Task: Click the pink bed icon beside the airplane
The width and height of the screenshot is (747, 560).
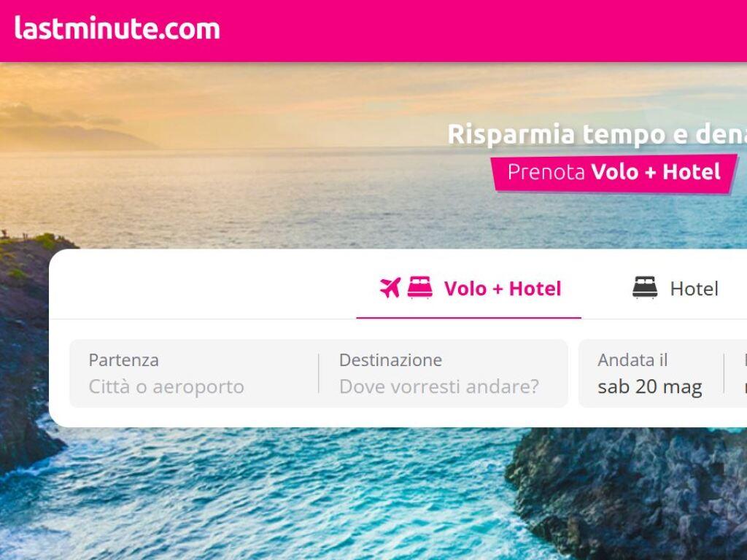Action: [420, 287]
